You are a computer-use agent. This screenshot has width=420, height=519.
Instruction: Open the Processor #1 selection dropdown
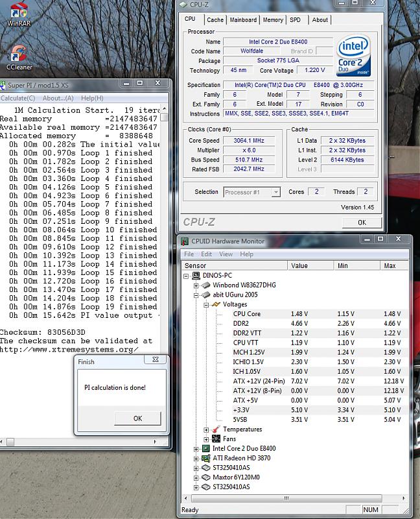pos(276,192)
